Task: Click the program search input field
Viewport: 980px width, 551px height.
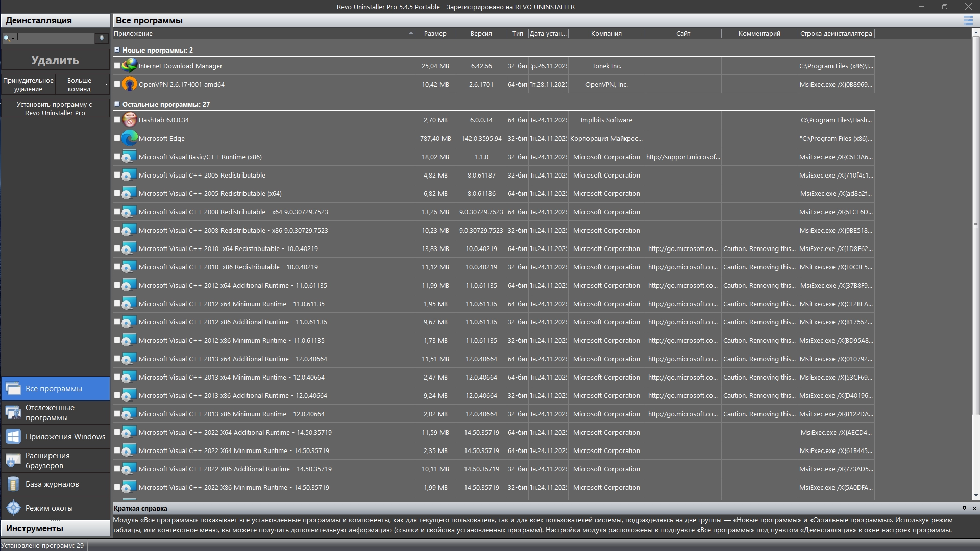Action: (55, 38)
